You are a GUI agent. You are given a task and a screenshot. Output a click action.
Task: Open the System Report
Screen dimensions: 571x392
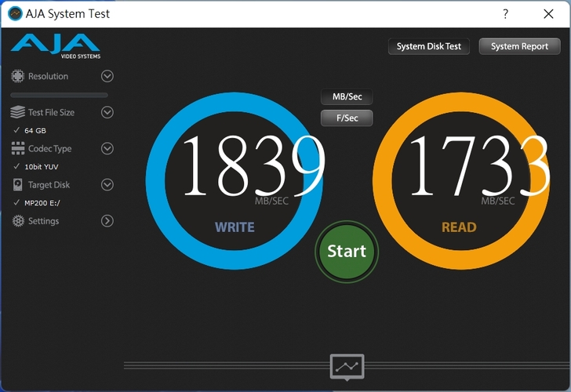click(519, 46)
